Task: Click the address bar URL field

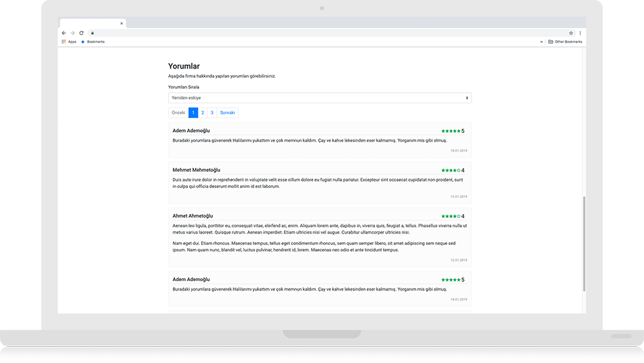Action: pyautogui.click(x=331, y=33)
